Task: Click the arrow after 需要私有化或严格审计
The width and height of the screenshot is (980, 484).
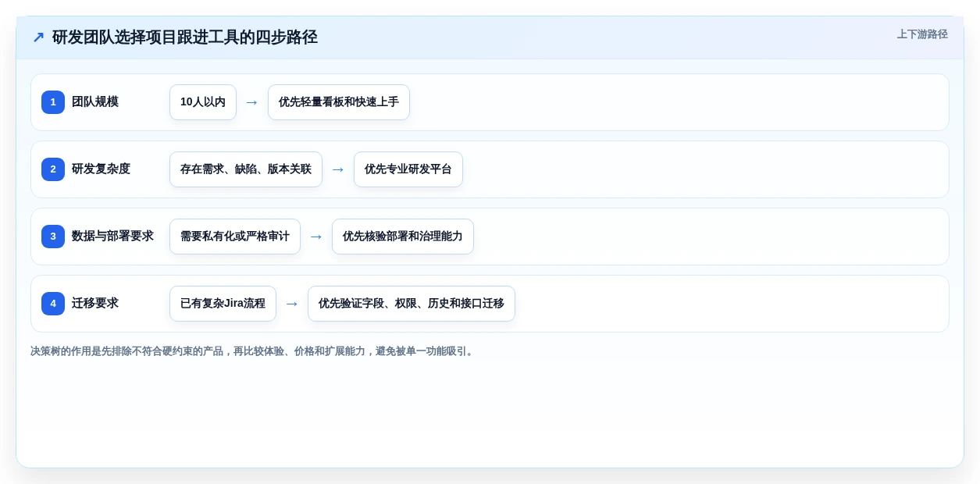Action: [316, 237]
